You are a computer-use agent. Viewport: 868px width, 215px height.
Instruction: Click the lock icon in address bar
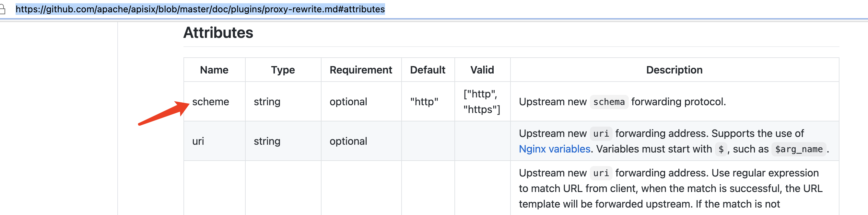pos(2,9)
